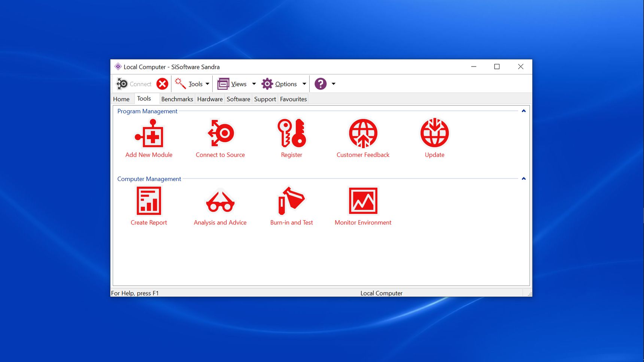The image size is (644, 362).
Task: Click the Register label
Action: pyautogui.click(x=292, y=155)
